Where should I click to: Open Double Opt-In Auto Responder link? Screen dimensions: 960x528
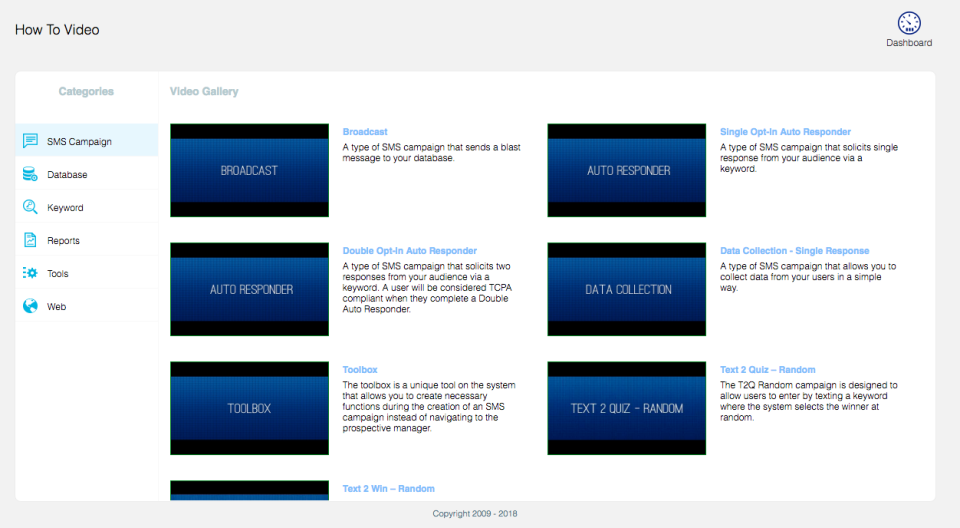pos(410,251)
